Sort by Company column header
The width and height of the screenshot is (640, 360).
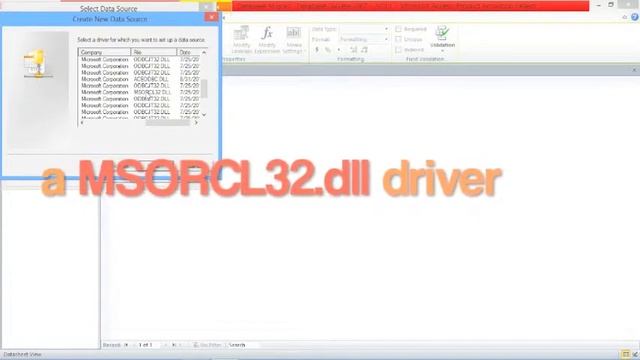tap(104, 52)
